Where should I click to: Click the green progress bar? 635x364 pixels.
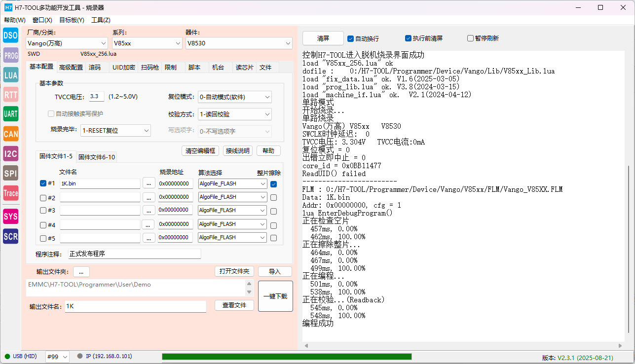coord(286,357)
